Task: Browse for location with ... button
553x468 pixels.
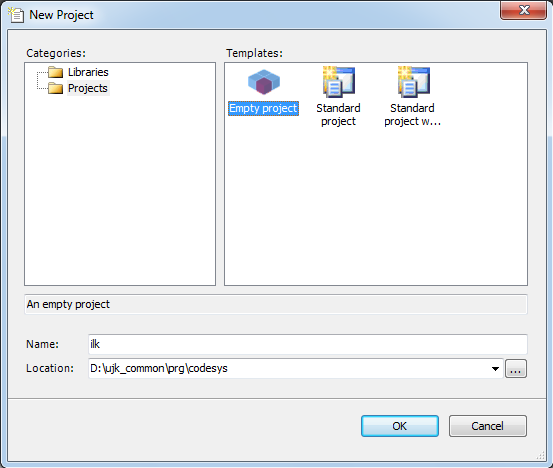Action: (516, 369)
